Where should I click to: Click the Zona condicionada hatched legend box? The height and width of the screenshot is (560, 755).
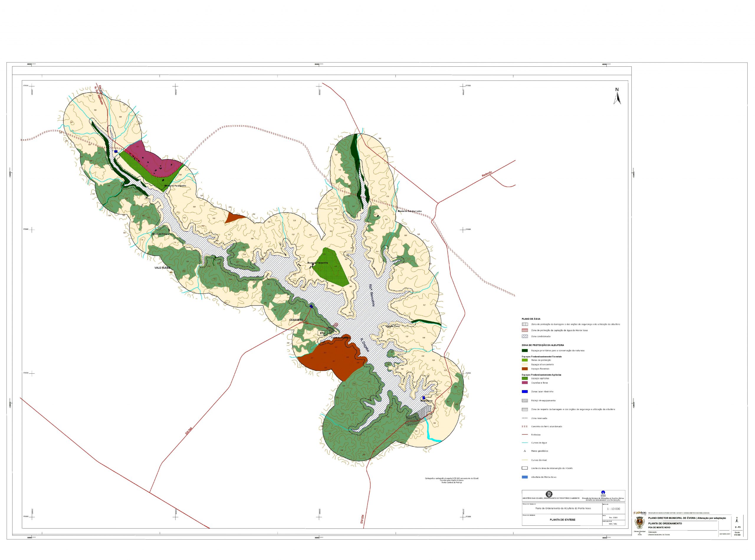(525, 336)
